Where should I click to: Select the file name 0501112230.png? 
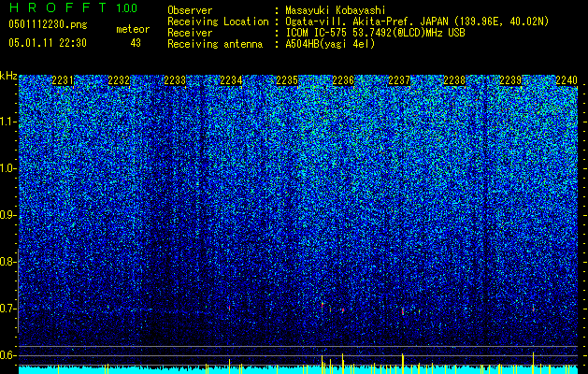click(x=48, y=25)
